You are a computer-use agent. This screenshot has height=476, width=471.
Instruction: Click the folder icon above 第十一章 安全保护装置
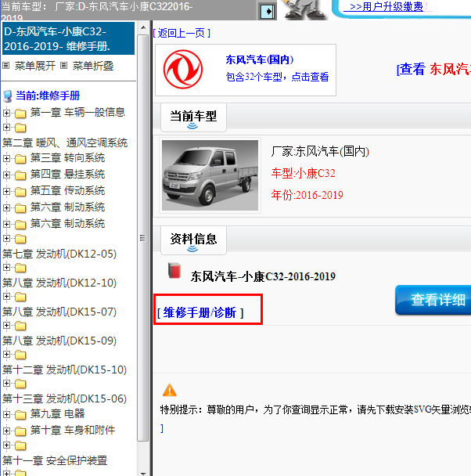(x=20, y=445)
